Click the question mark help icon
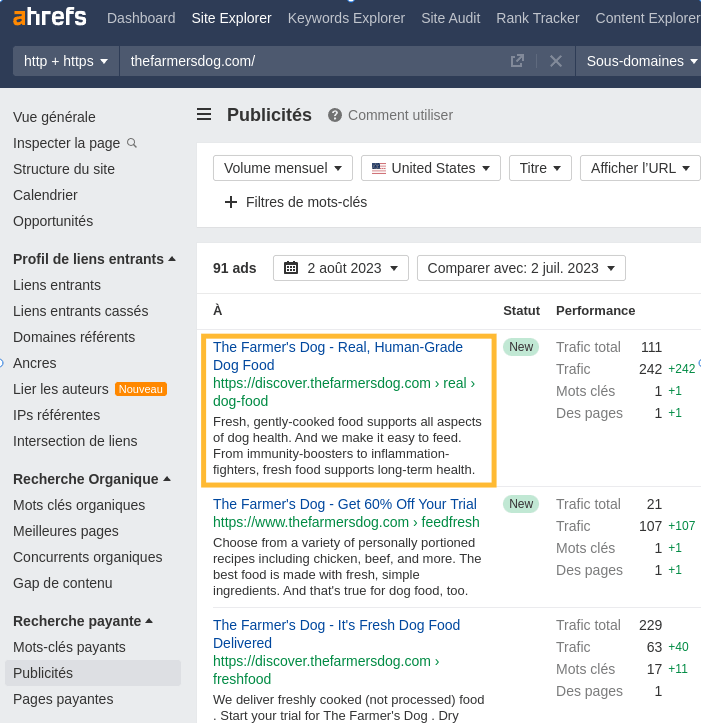This screenshot has width=701, height=723. coord(335,115)
